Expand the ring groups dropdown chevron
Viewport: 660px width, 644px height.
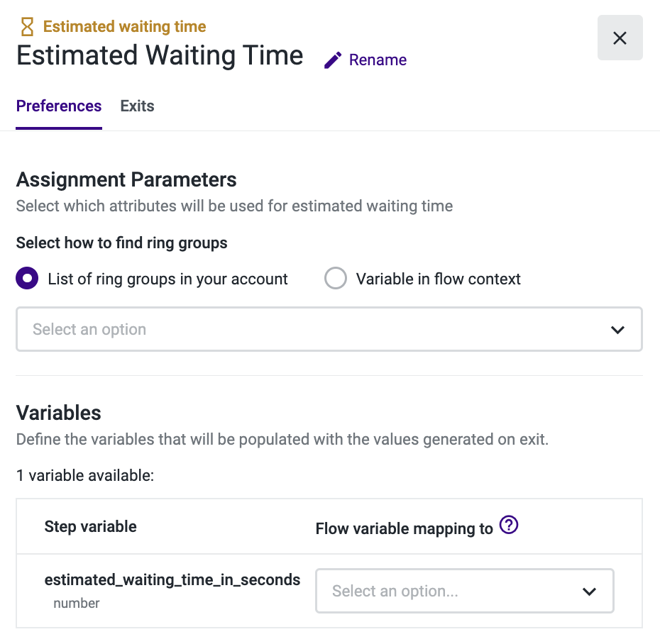point(617,330)
